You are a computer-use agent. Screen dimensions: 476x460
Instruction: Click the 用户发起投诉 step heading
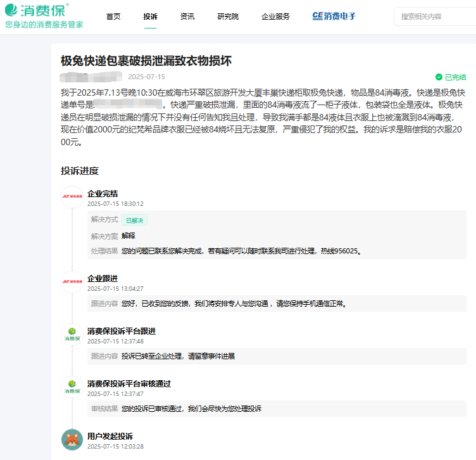(x=110, y=437)
